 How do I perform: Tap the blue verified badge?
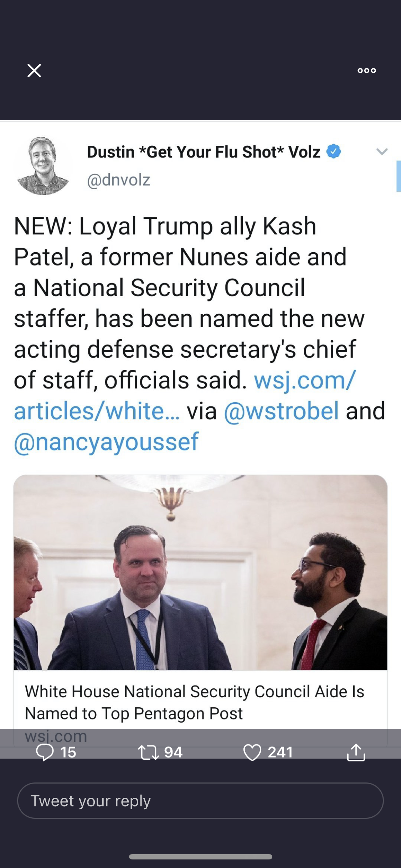click(x=334, y=151)
